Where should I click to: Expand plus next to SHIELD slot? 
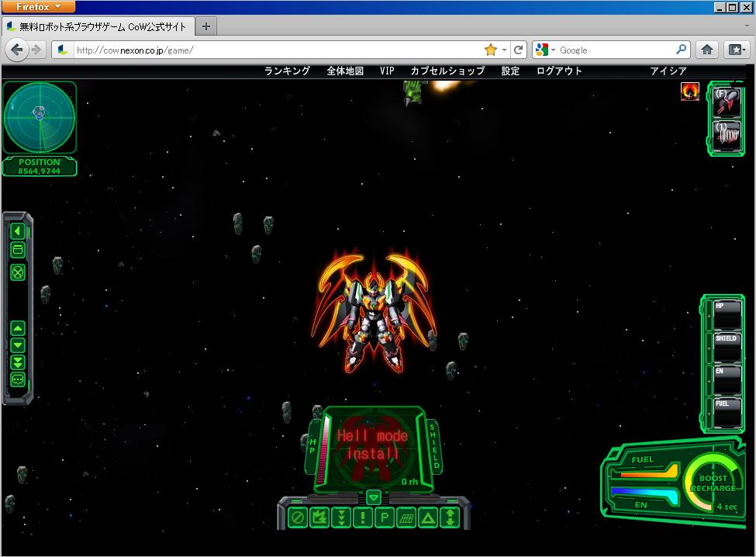[x=709, y=348]
